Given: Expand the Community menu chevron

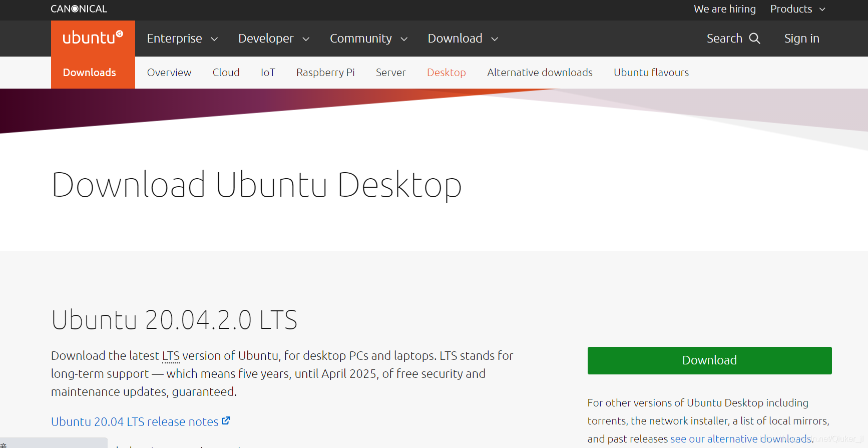Looking at the screenshot, I should click(x=404, y=39).
